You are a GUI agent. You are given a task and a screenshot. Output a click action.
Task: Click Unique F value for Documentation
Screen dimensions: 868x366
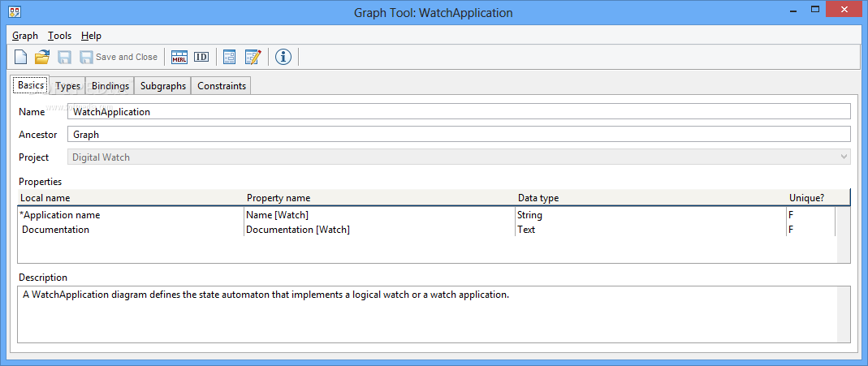[811, 230]
